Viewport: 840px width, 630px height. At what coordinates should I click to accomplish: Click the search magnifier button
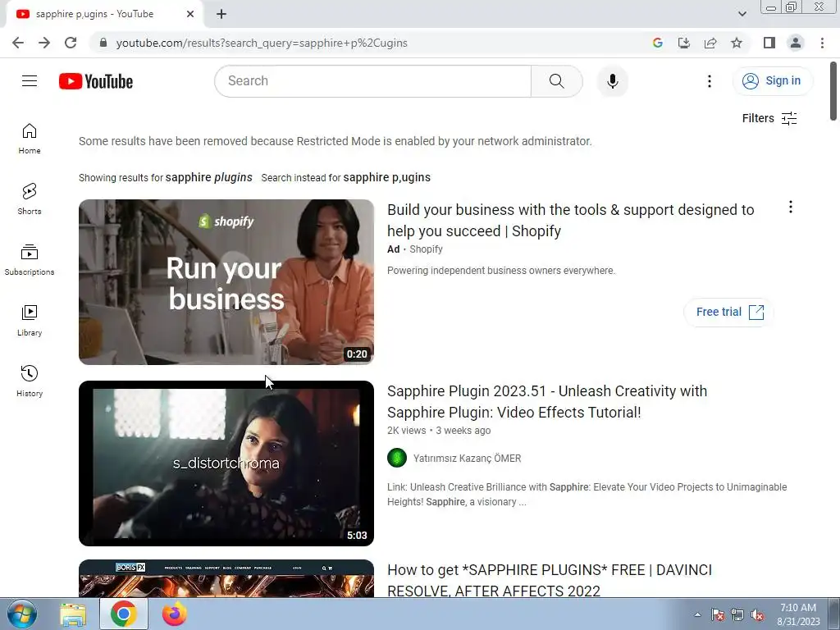(x=557, y=81)
